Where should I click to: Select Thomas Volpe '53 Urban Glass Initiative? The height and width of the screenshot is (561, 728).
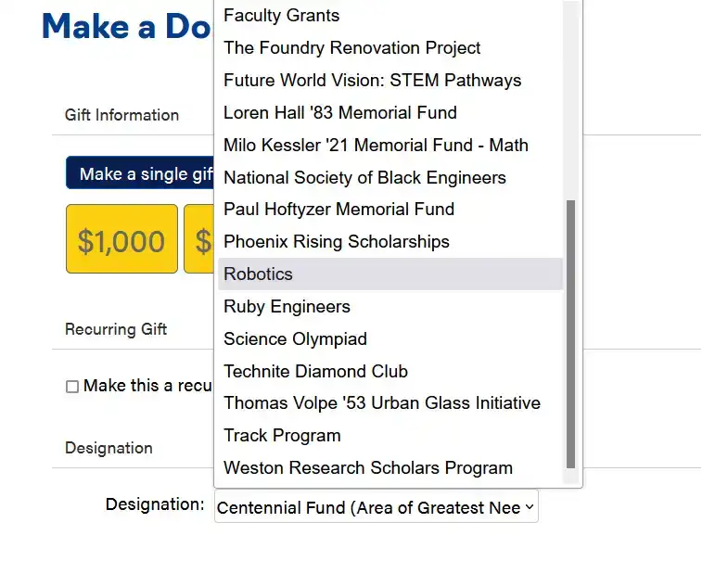(381, 403)
